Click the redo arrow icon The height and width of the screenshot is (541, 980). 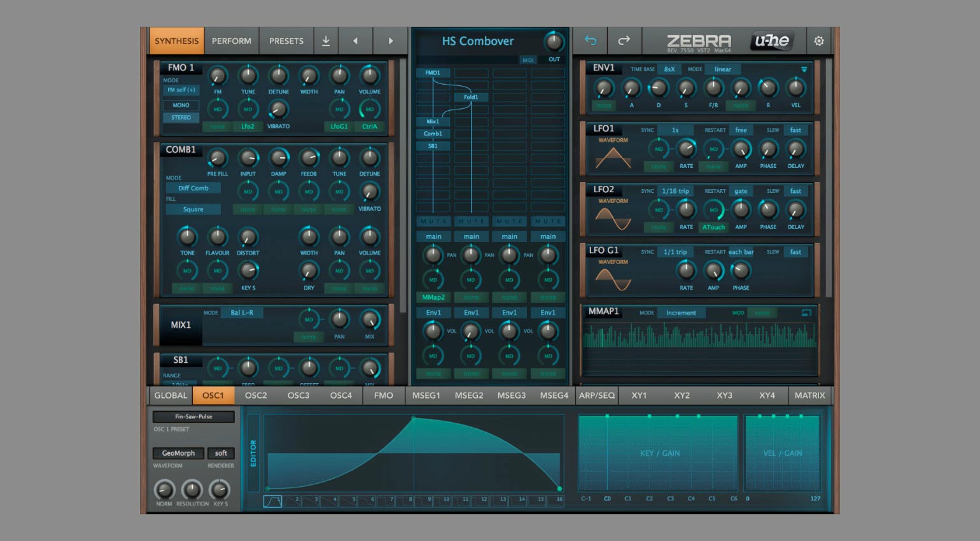click(x=624, y=41)
